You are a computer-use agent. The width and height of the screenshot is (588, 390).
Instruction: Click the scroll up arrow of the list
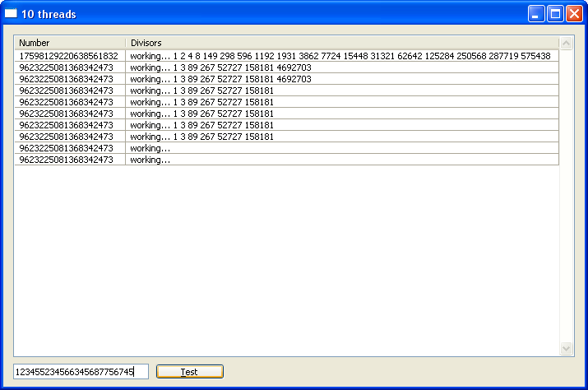click(566, 43)
